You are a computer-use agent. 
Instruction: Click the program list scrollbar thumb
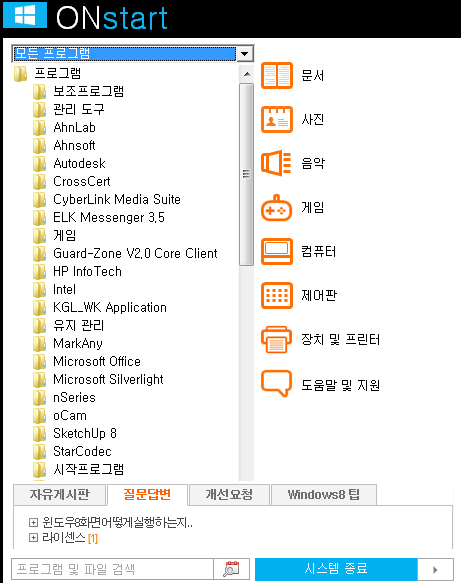[x=246, y=174]
